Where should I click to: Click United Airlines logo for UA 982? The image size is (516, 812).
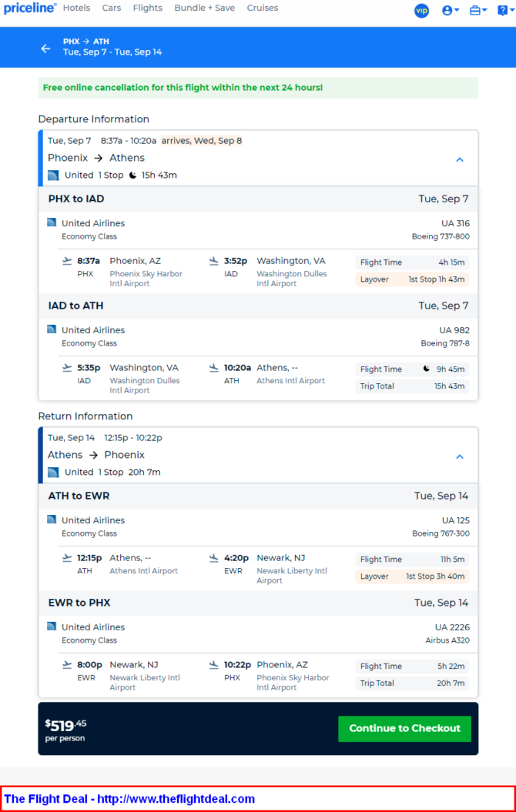pos(52,329)
